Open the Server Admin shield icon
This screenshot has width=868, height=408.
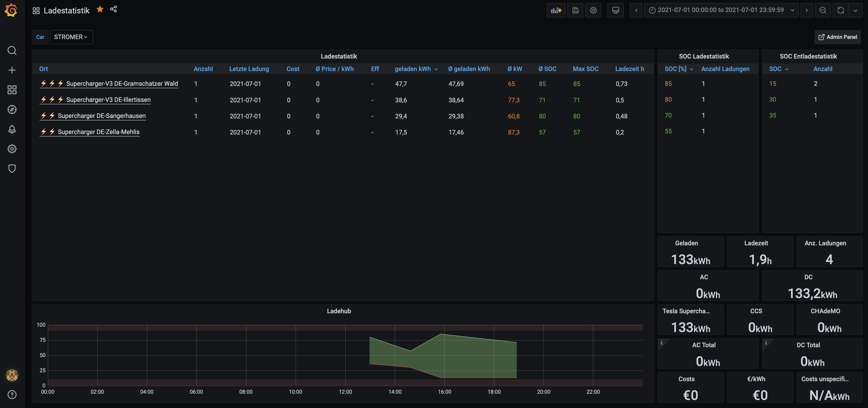tap(12, 169)
